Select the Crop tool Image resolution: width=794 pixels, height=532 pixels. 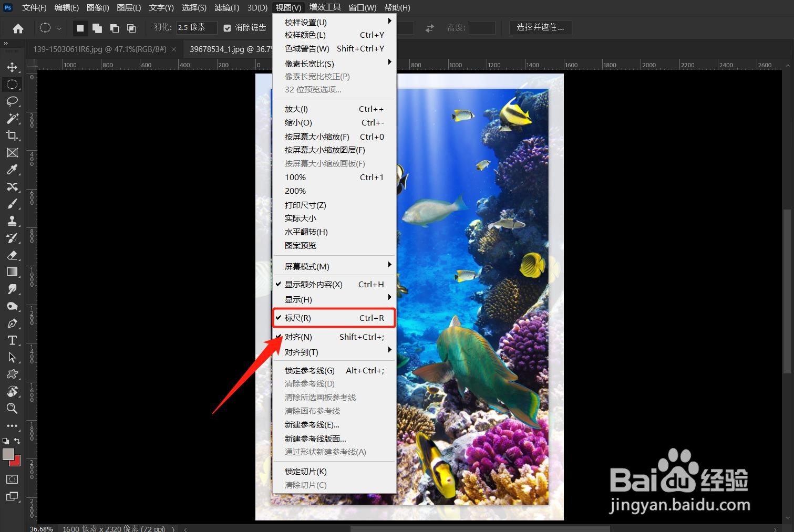(x=13, y=135)
